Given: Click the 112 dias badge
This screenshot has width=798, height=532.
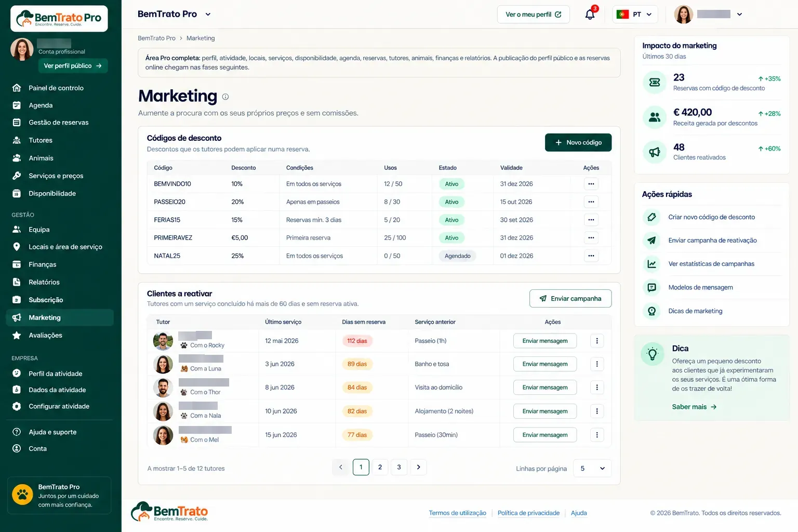Looking at the screenshot, I should pos(357,341).
